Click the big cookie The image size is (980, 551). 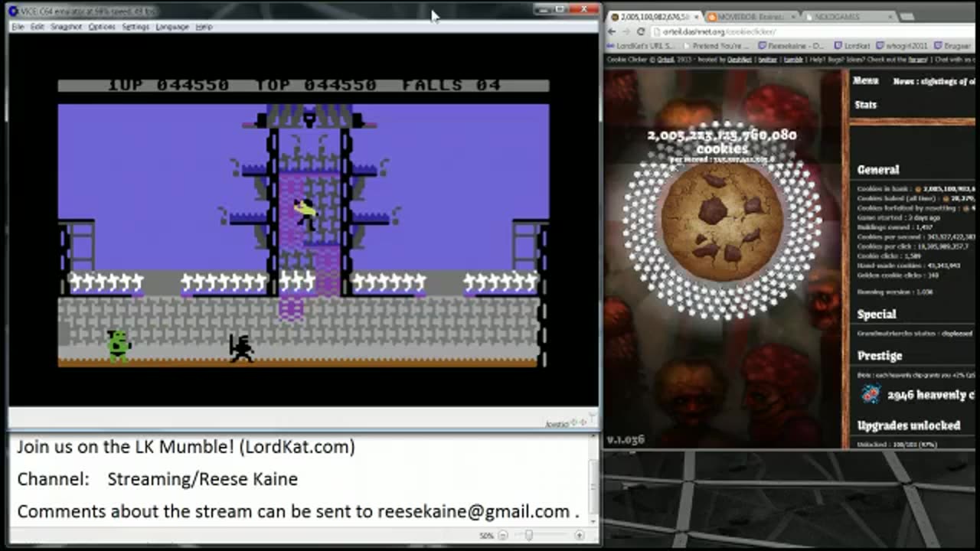[722, 222]
